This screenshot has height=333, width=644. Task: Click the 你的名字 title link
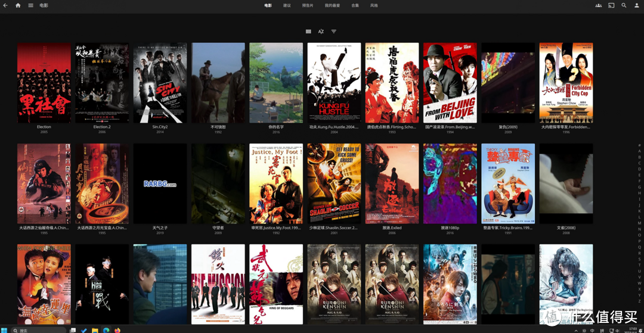click(x=276, y=127)
